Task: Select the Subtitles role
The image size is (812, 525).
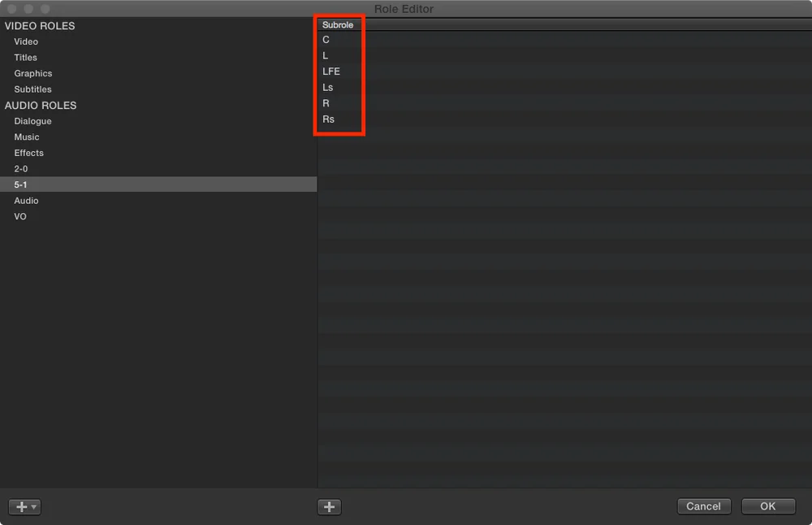Action: coord(158,89)
